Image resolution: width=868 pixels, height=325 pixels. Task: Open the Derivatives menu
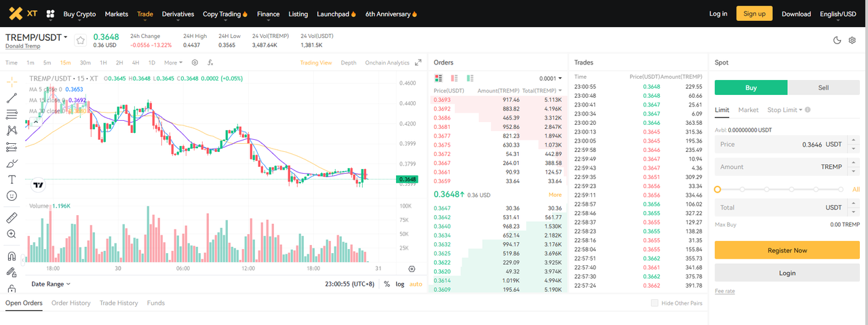tap(178, 14)
